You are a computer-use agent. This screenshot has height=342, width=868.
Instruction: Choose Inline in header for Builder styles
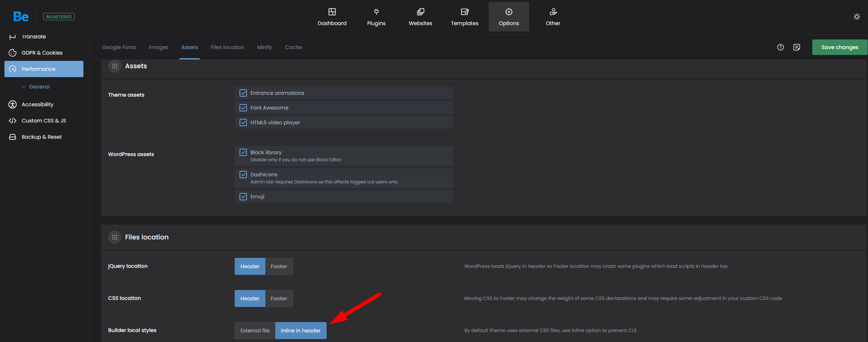pos(301,331)
